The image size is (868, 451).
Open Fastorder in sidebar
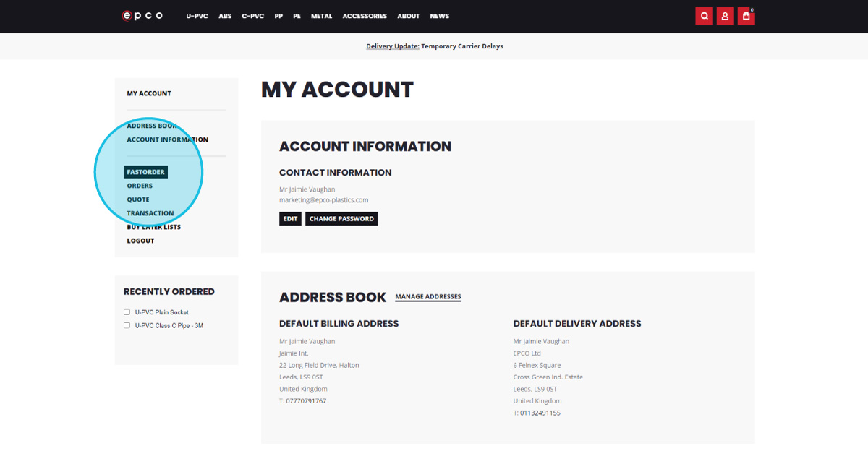pos(145,172)
